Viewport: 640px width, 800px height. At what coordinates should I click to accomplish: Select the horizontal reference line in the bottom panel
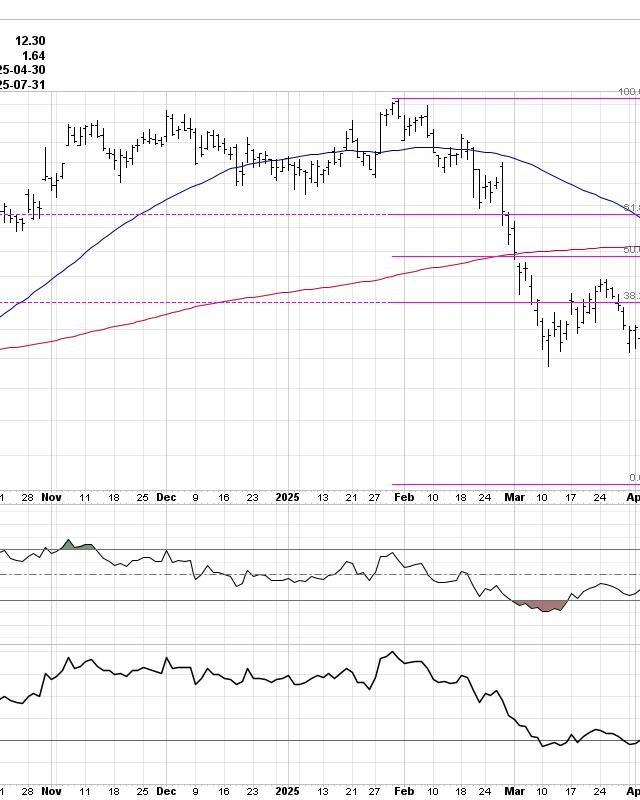tap(300, 741)
